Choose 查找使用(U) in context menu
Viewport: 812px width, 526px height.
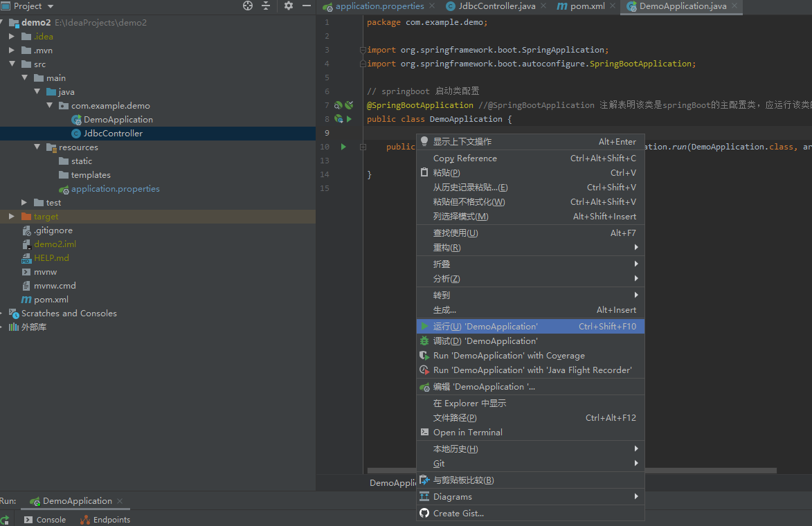[x=530, y=233]
